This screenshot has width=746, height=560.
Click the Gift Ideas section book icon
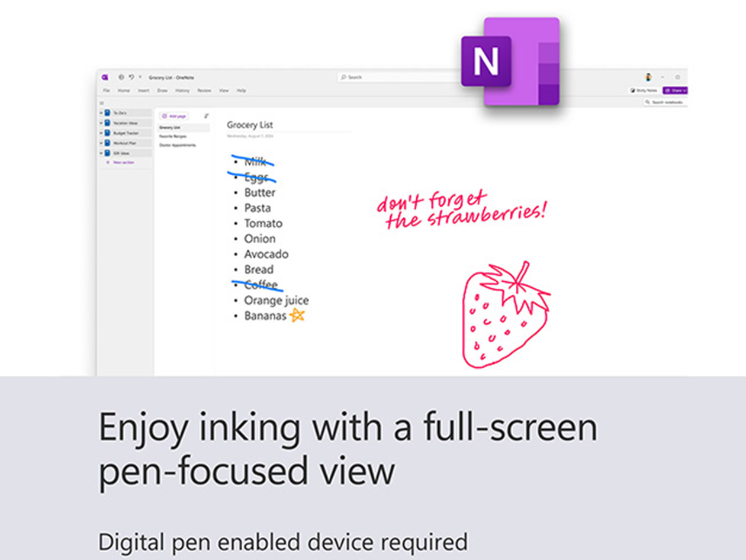108,153
